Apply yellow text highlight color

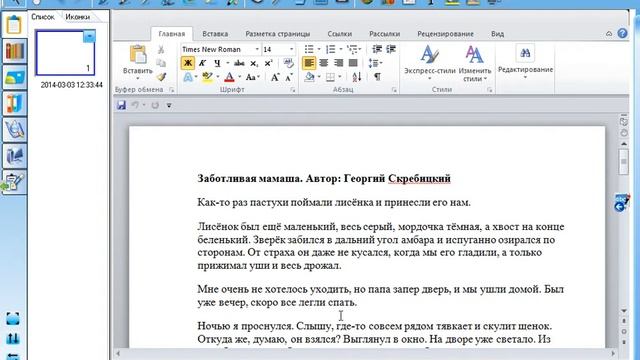point(207,77)
